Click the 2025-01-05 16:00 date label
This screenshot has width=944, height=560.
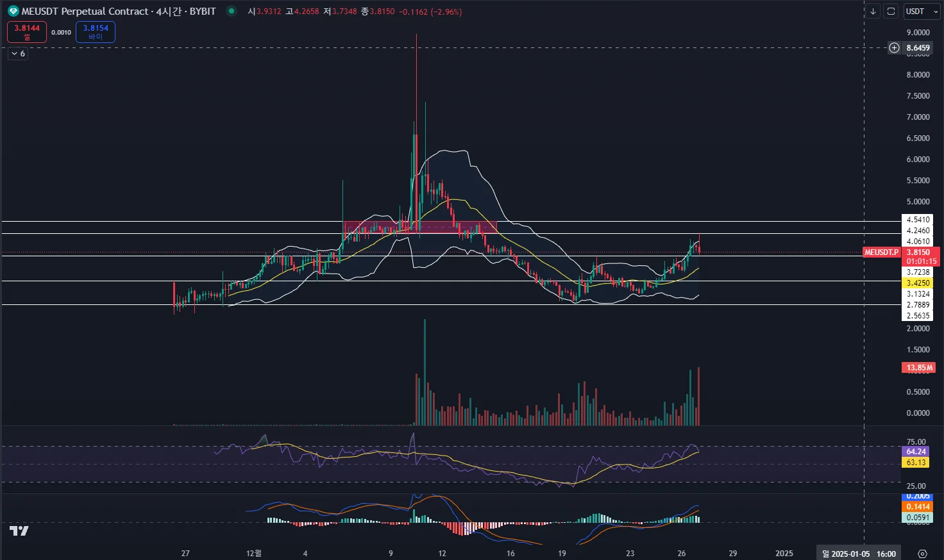click(859, 554)
